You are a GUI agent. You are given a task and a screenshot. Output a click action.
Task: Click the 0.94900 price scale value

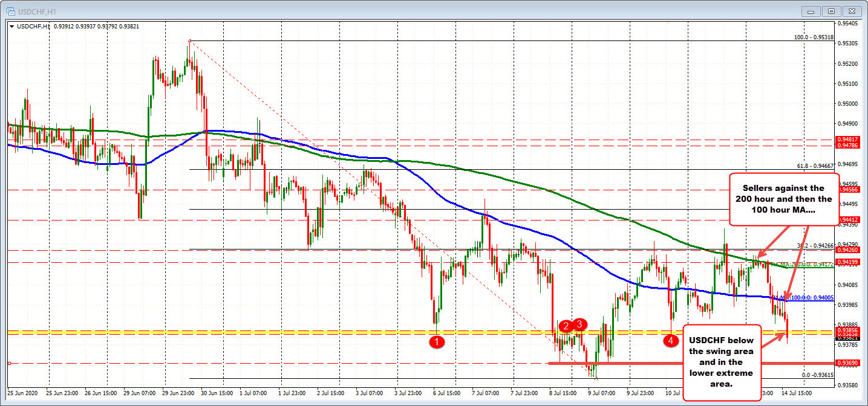coord(848,123)
